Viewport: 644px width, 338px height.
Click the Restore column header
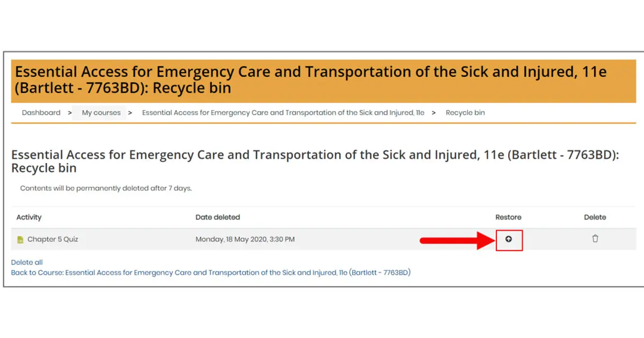(x=508, y=217)
